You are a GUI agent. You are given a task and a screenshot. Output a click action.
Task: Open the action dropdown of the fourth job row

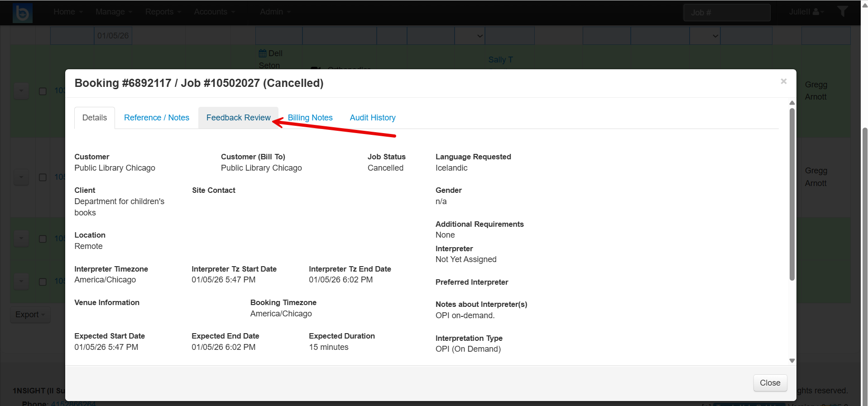(21, 282)
